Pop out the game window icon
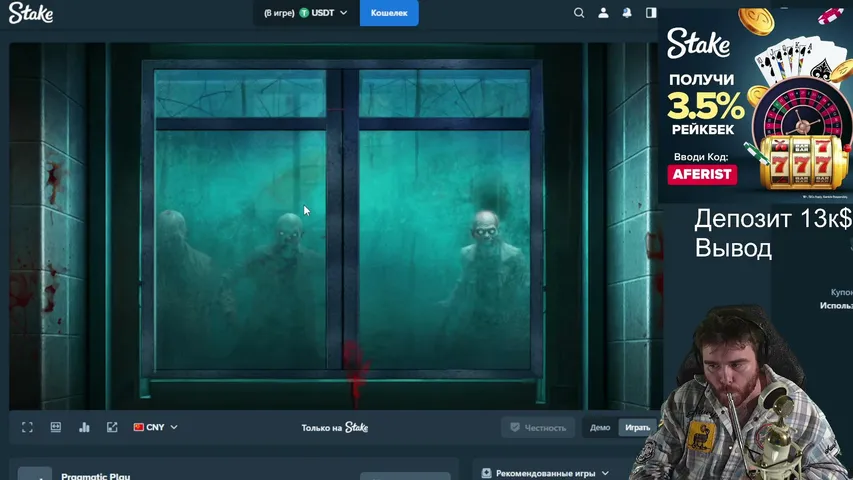Viewport: 853px width, 480px height. [112, 427]
